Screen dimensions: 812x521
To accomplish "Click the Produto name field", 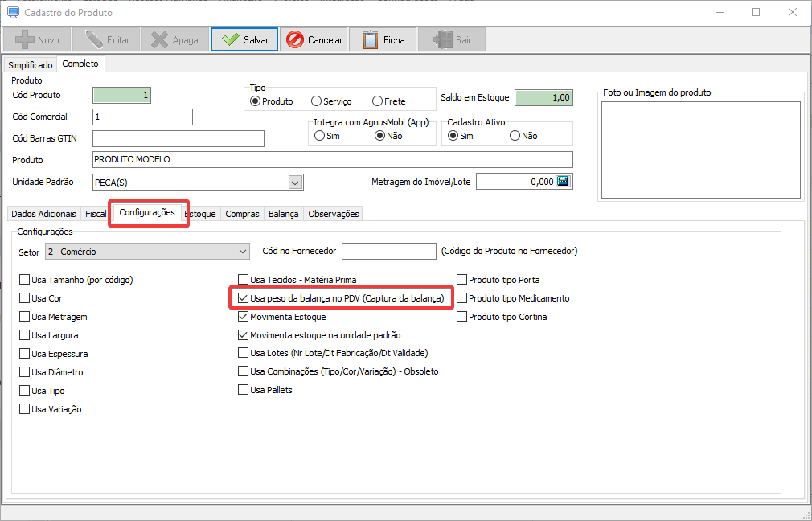I will coord(333,159).
